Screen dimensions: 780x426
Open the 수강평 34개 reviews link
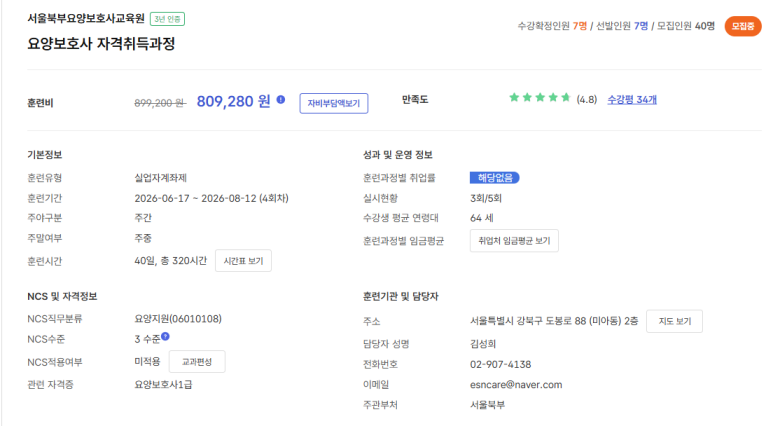coord(632,100)
